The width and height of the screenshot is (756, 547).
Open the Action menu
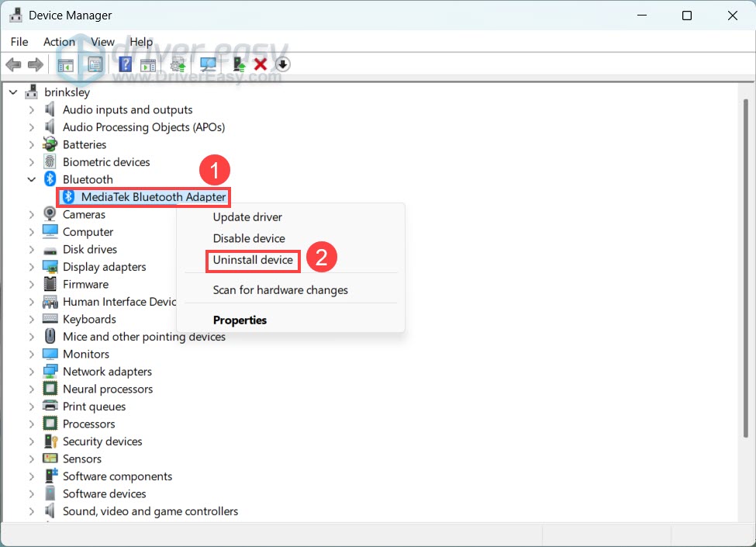[x=59, y=42]
